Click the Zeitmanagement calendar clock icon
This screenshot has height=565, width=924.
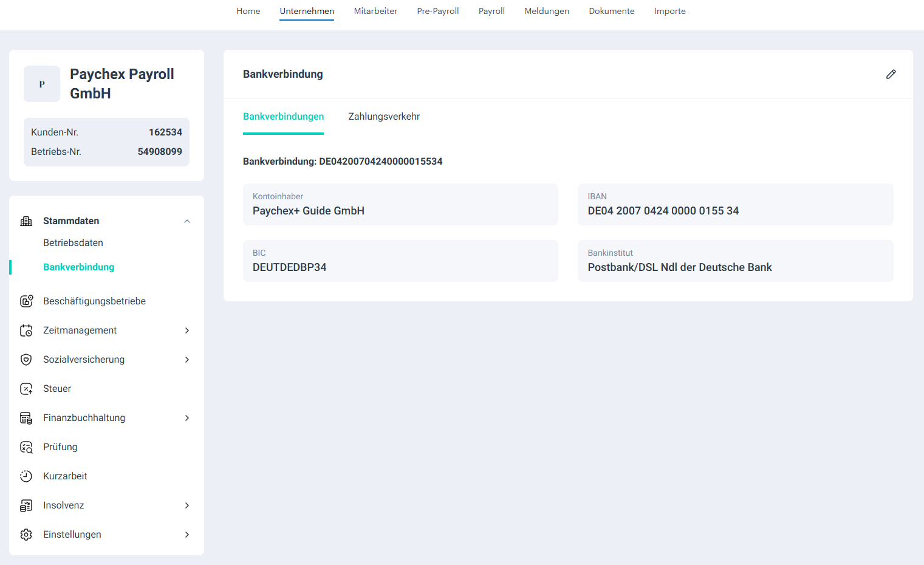point(26,330)
